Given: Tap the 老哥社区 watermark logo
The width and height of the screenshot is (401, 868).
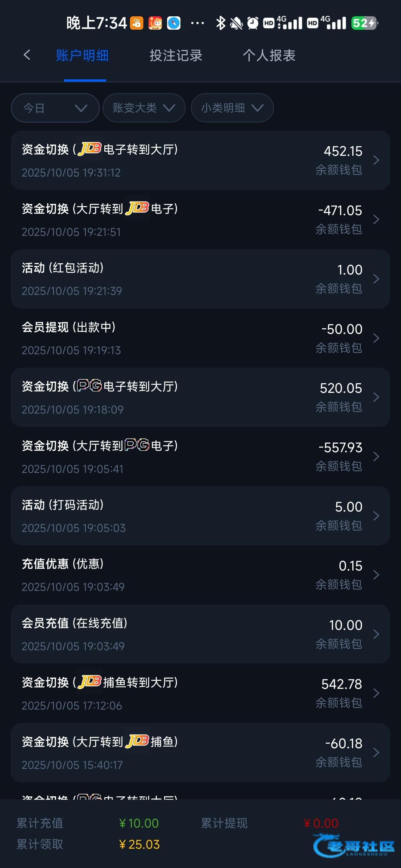Looking at the screenshot, I should click(x=354, y=846).
